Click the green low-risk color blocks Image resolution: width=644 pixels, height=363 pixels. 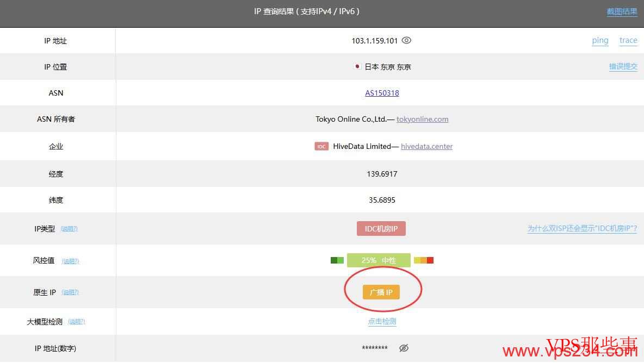tap(337, 260)
